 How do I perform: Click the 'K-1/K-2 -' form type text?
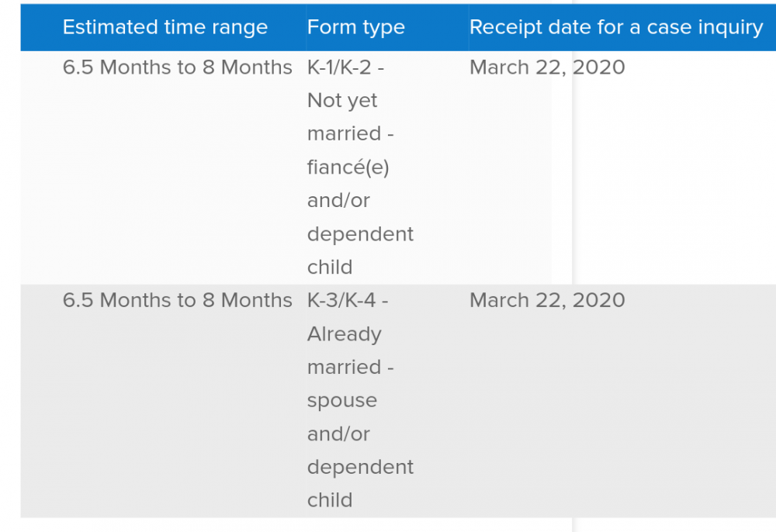345,67
